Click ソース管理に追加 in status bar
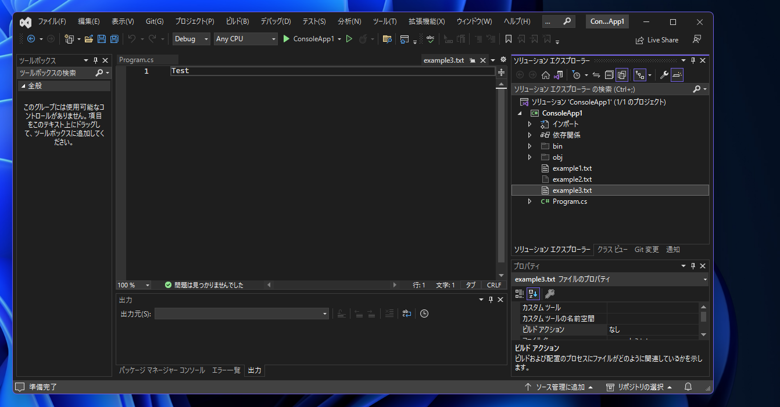 tap(559, 387)
